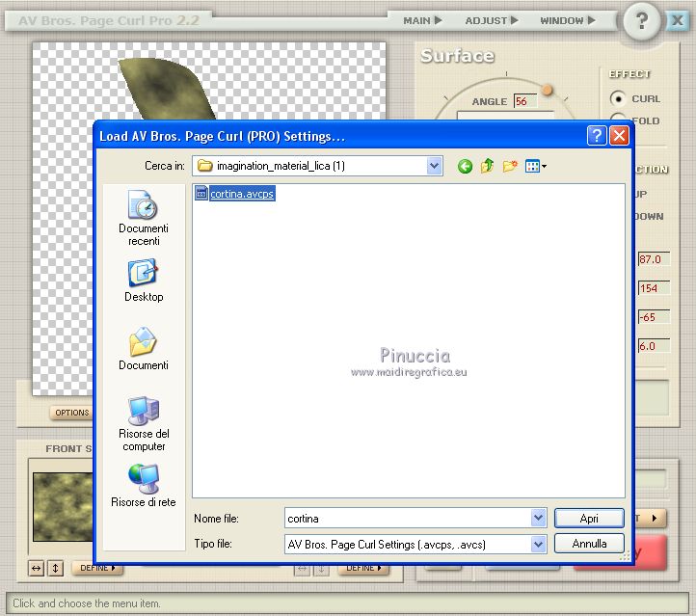Click the Nome file text field
696x616 pixels.
tap(408, 518)
